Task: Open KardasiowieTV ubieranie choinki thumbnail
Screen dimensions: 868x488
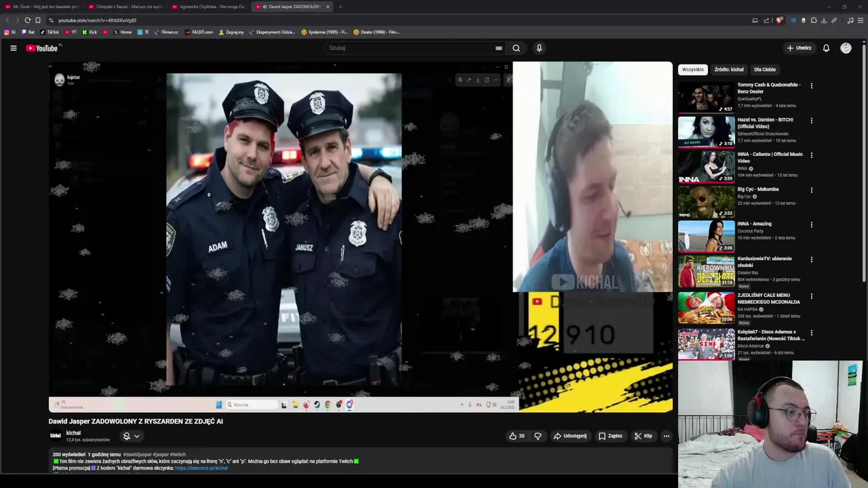Action: click(706, 270)
